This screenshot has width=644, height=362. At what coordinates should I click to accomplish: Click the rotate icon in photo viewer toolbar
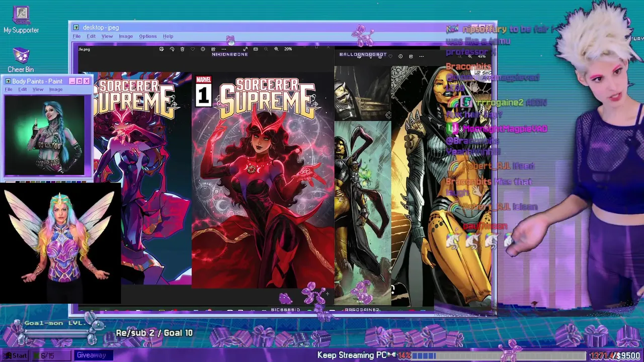coord(172,49)
